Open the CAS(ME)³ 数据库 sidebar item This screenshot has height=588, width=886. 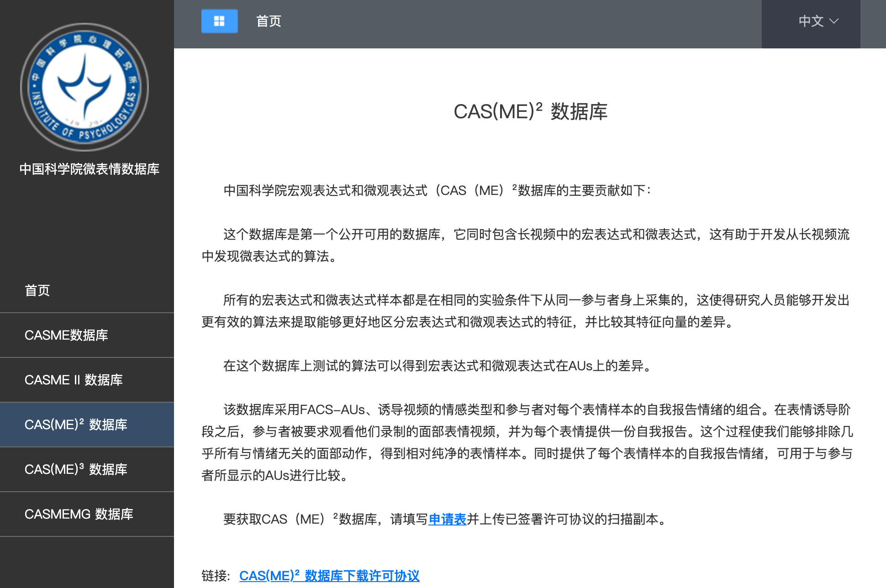(87, 469)
